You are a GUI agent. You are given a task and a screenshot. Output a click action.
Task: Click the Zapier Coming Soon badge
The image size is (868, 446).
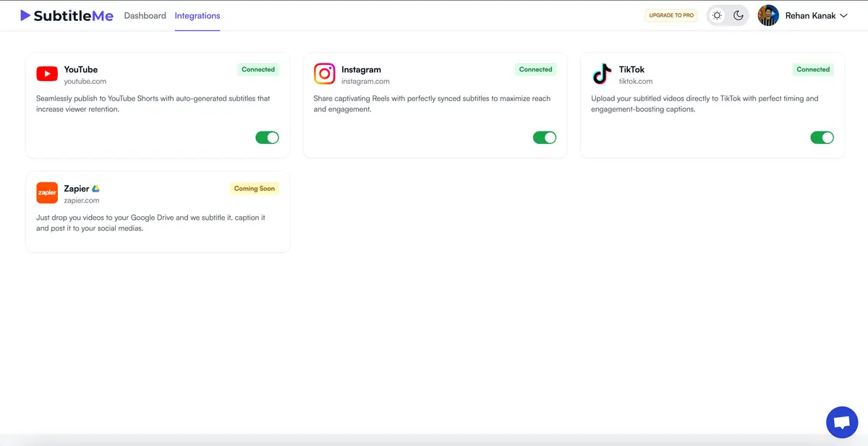(x=255, y=188)
